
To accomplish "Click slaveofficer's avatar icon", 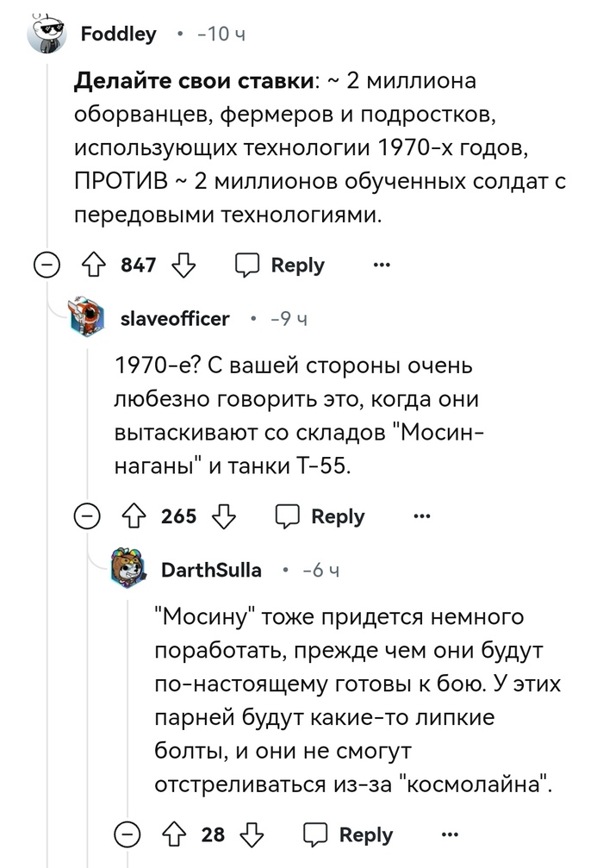I will tap(87, 319).
